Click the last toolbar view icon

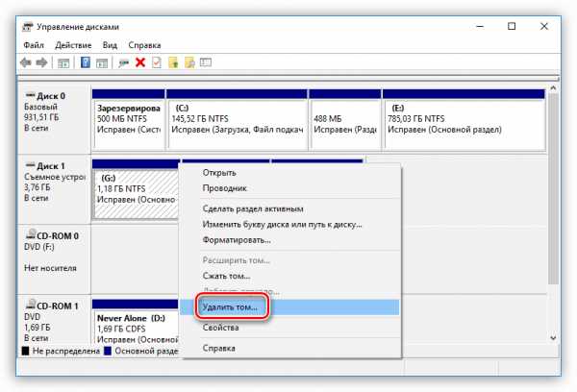206,62
